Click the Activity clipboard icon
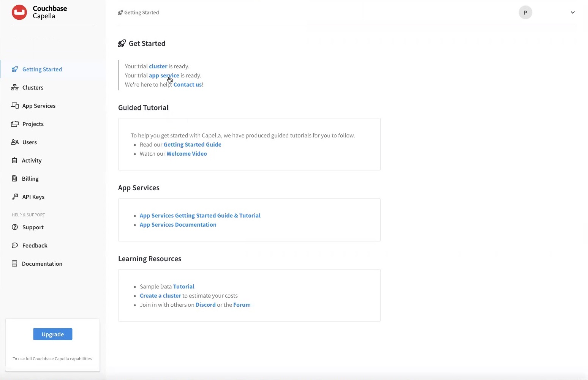This screenshot has width=588, height=380. [14, 161]
